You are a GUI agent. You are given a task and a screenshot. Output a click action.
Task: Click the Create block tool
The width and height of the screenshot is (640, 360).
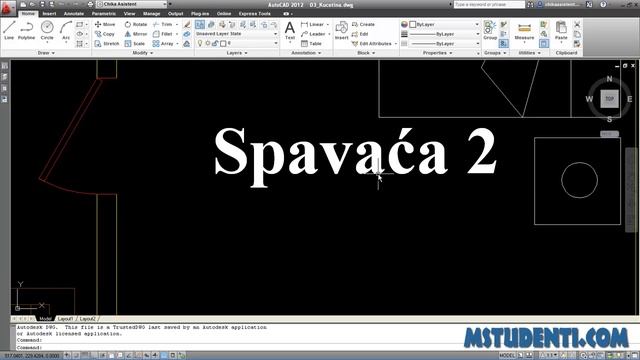point(363,24)
